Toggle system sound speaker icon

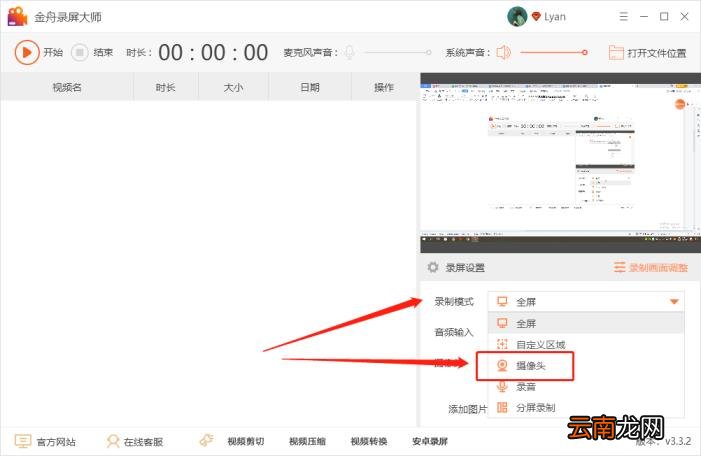click(x=504, y=53)
